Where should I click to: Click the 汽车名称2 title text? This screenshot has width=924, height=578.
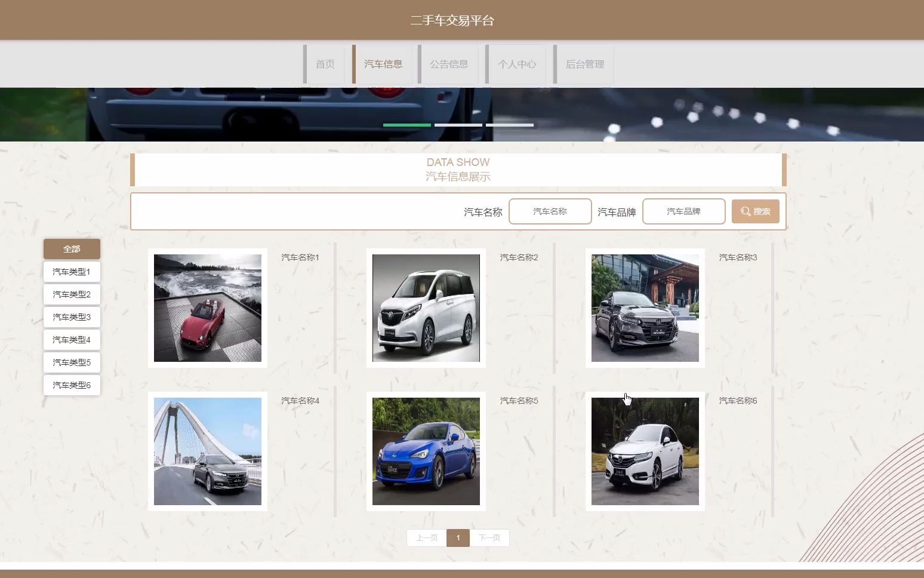[519, 257]
